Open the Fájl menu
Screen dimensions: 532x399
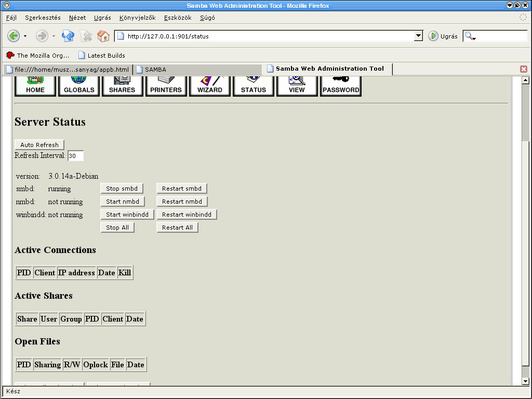11,18
